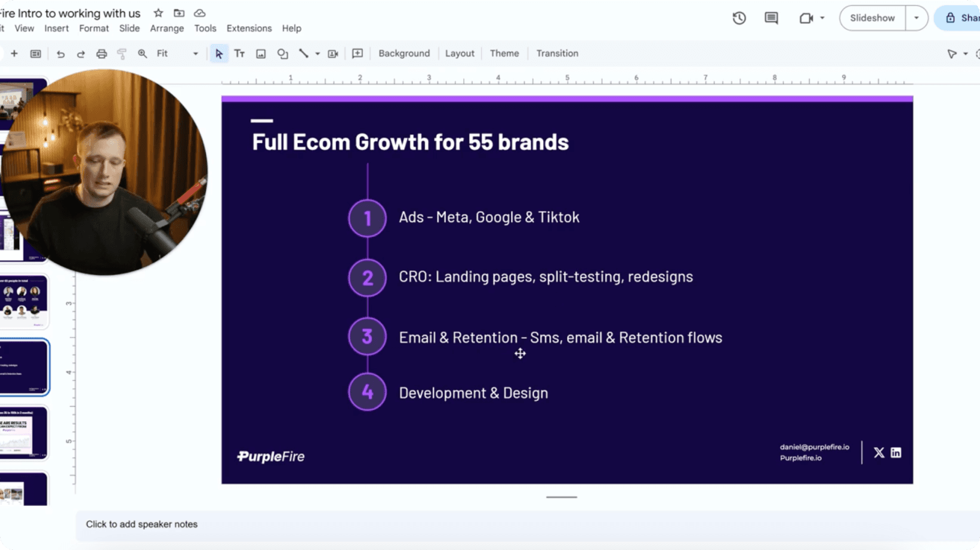This screenshot has width=980, height=550.
Task: Insert a text box
Action: (x=239, y=54)
